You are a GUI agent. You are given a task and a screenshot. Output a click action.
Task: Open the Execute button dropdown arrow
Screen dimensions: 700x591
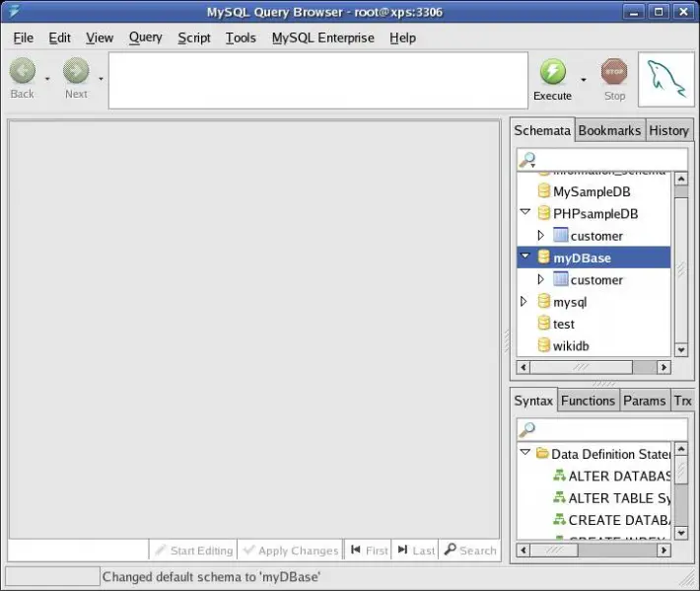583,80
